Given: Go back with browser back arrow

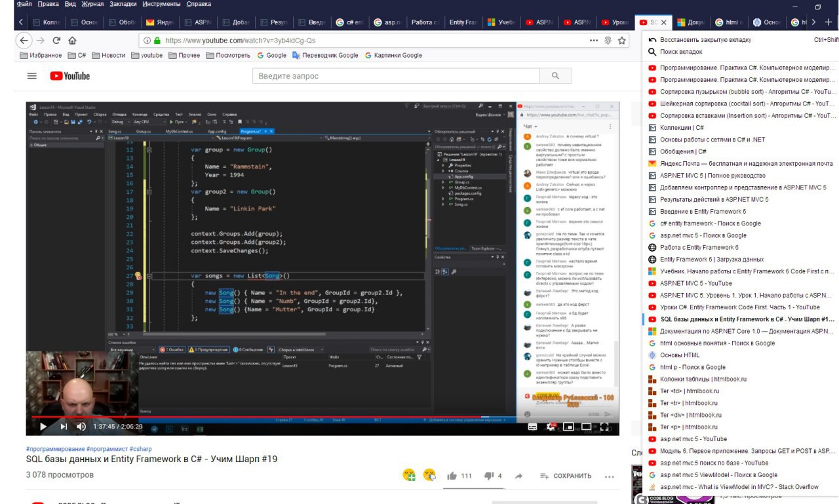Looking at the screenshot, I should tap(24, 40).
